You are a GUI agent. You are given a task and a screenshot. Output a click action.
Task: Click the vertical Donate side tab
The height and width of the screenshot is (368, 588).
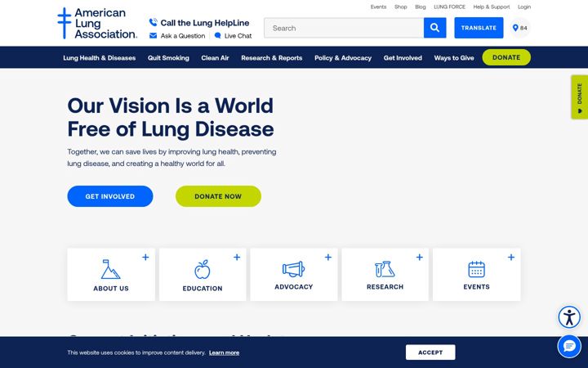(x=579, y=97)
